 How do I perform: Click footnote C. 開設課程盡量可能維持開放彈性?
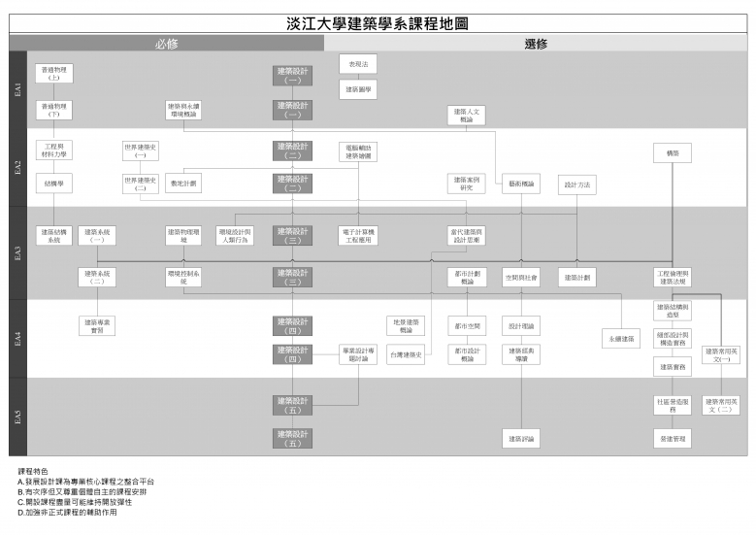[x=75, y=502]
